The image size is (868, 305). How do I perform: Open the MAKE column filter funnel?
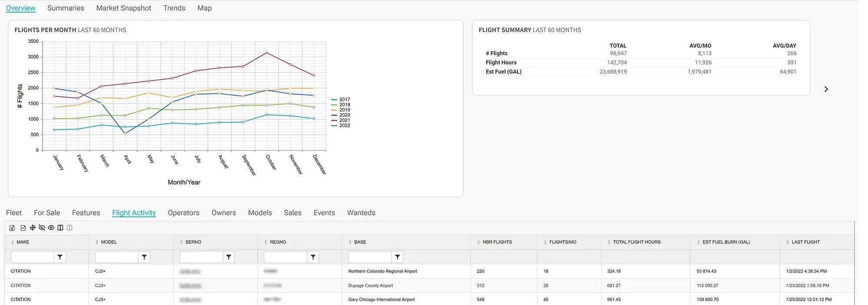[x=60, y=257]
